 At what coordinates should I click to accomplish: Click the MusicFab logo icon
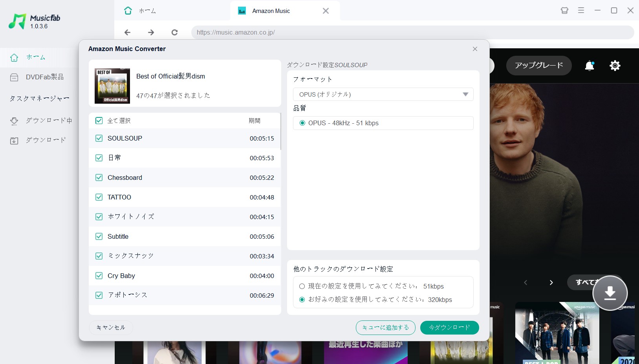(17, 21)
